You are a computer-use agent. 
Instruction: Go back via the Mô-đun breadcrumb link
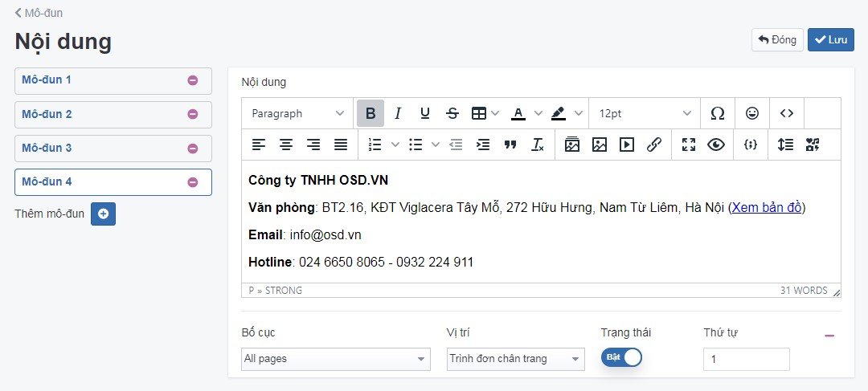(x=39, y=13)
